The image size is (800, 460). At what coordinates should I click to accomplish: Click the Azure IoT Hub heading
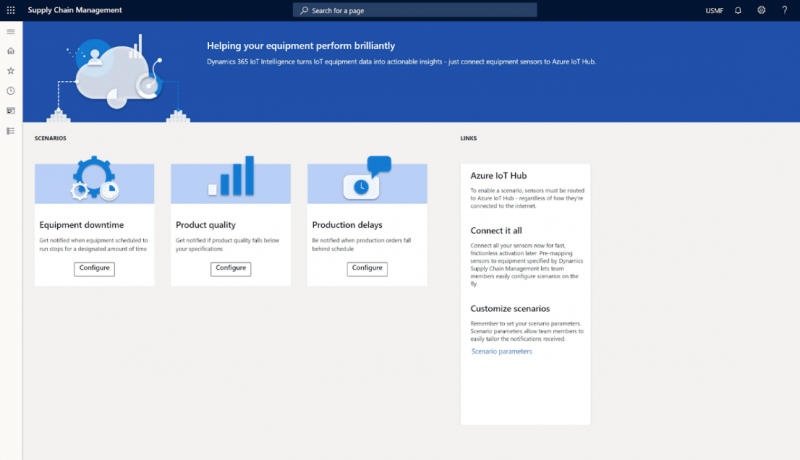pos(498,175)
